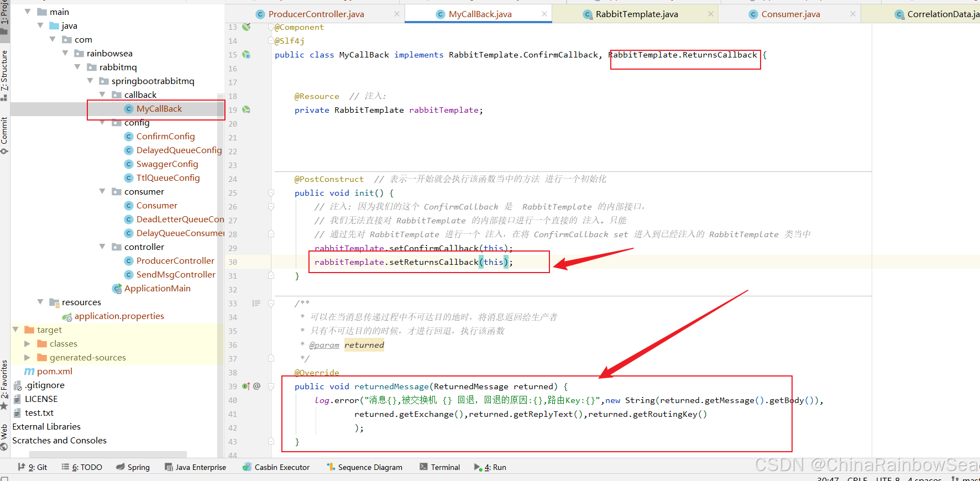Open the Spring tool window
This screenshot has width=980, height=481.
(x=133, y=467)
